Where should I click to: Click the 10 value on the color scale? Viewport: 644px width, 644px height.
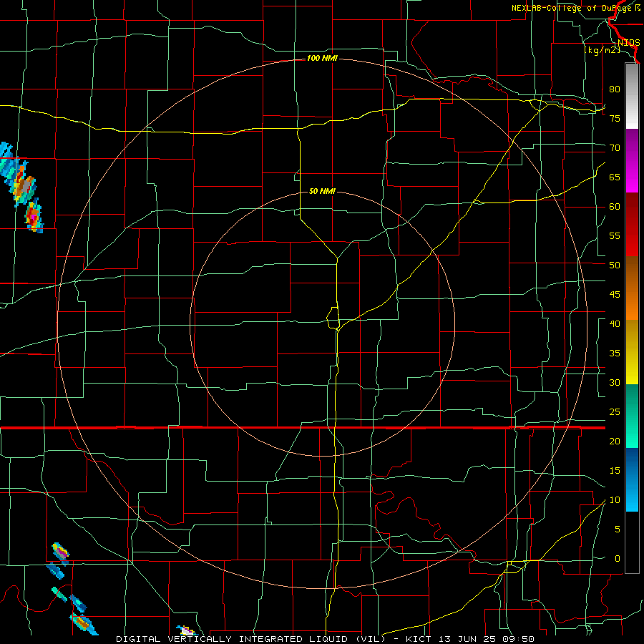point(615,500)
